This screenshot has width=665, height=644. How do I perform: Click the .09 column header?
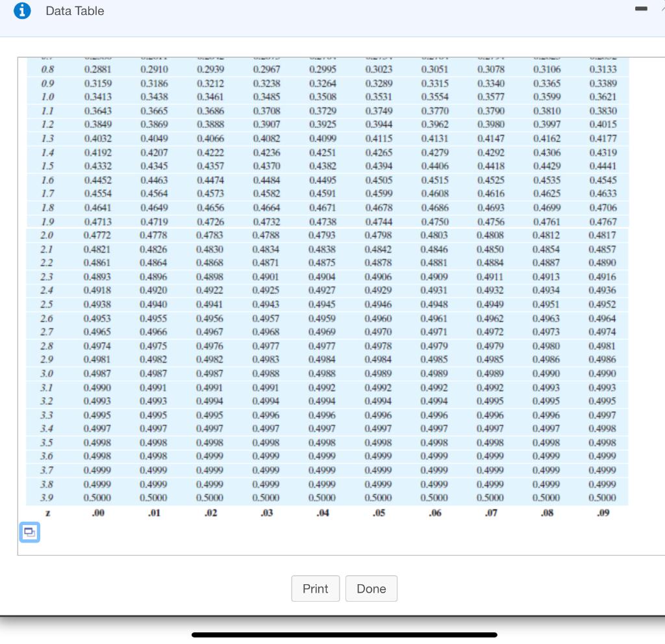pos(603,513)
